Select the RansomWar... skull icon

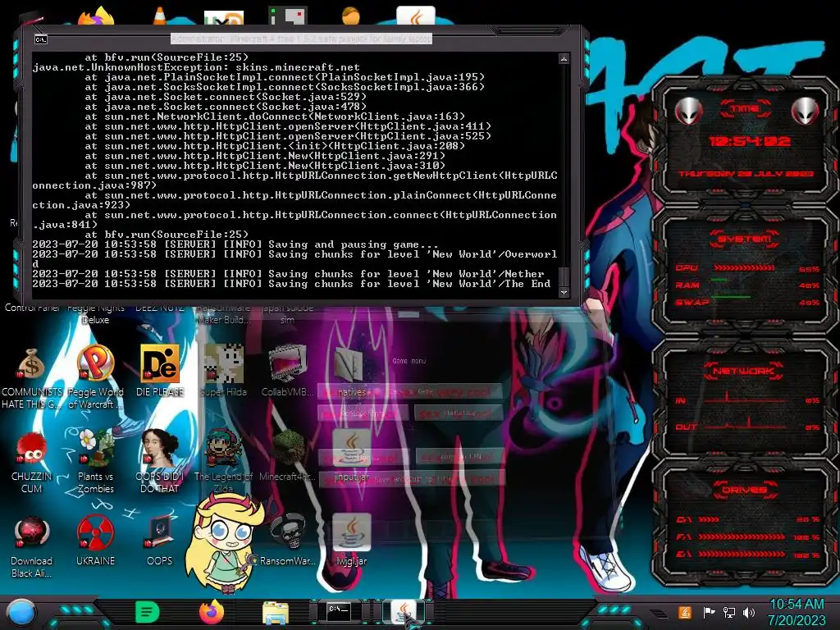pyautogui.click(x=288, y=540)
